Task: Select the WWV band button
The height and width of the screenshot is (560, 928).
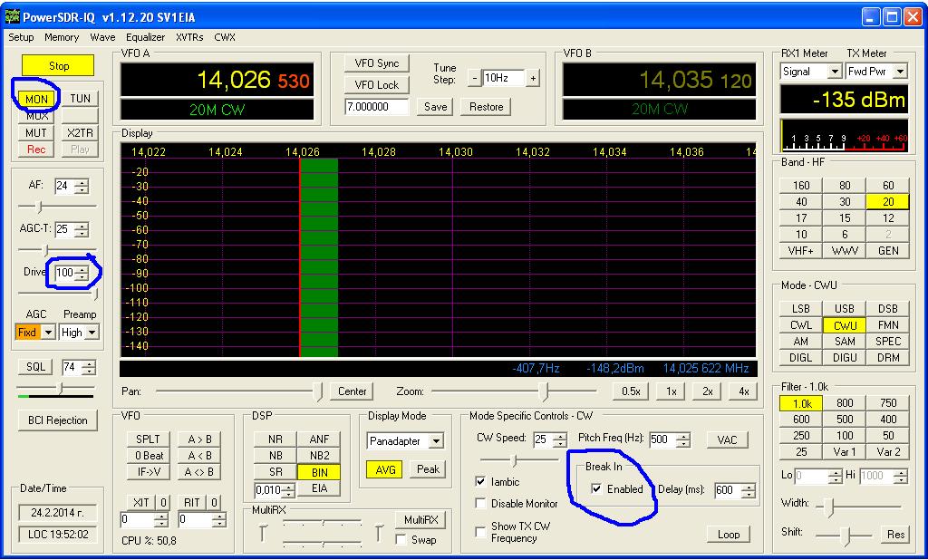Action: (x=845, y=250)
